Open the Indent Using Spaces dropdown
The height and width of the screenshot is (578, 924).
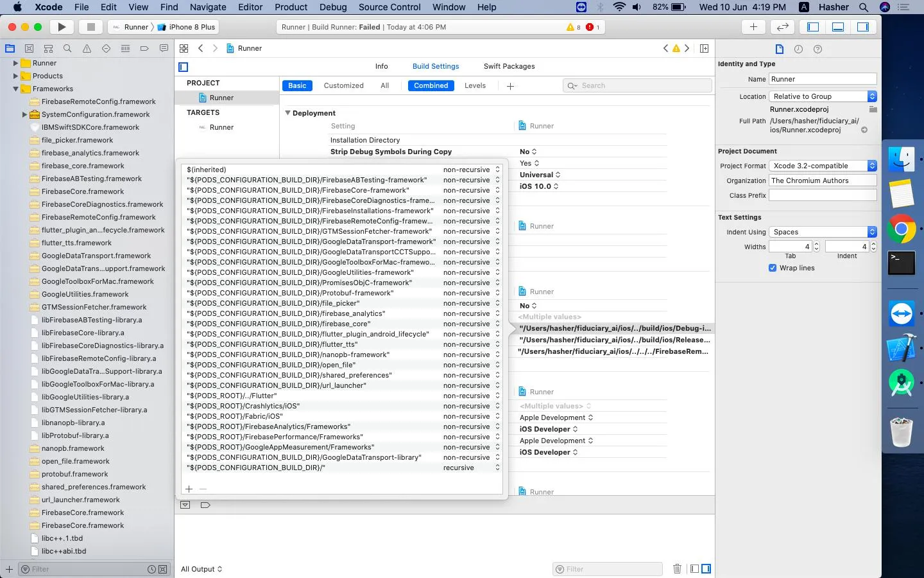pos(823,232)
